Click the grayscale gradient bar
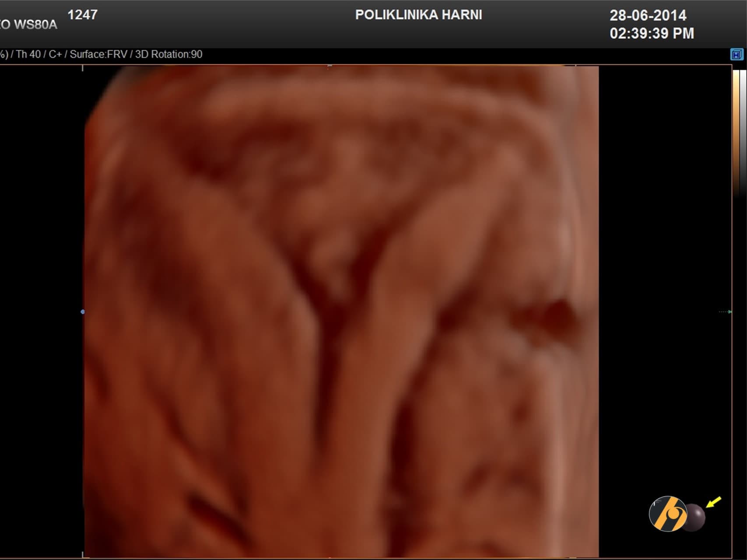747x560 pixels. pyautogui.click(x=743, y=131)
